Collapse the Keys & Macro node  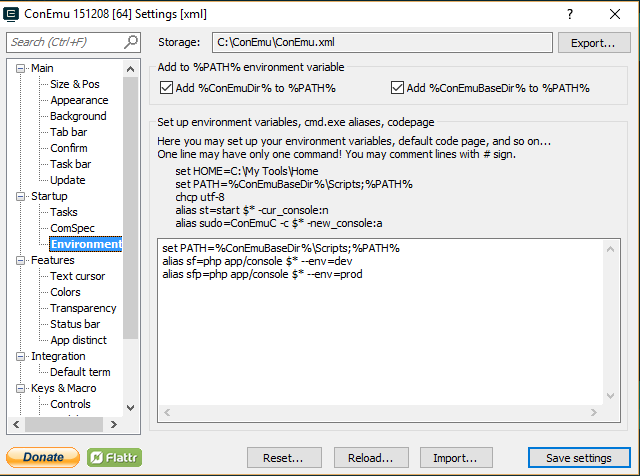[x=20, y=388]
